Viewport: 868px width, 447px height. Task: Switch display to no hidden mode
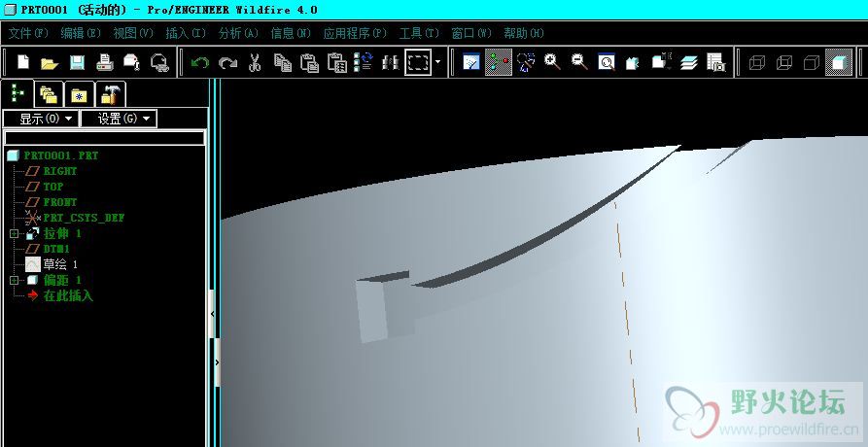pos(811,62)
